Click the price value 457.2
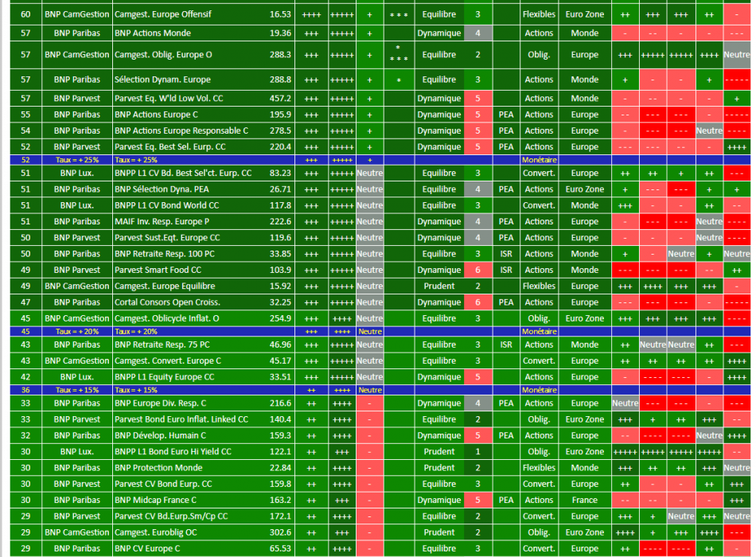The height and width of the screenshot is (557, 756). click(x=281, y=99)
